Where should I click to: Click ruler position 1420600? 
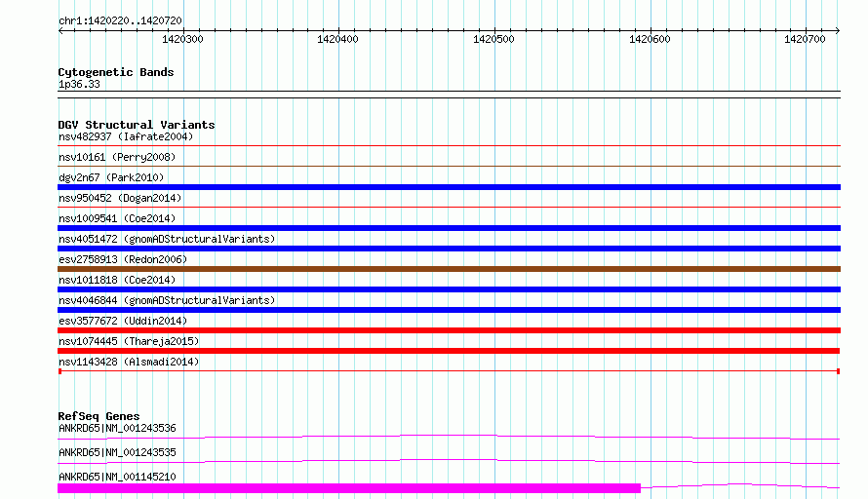650,39
